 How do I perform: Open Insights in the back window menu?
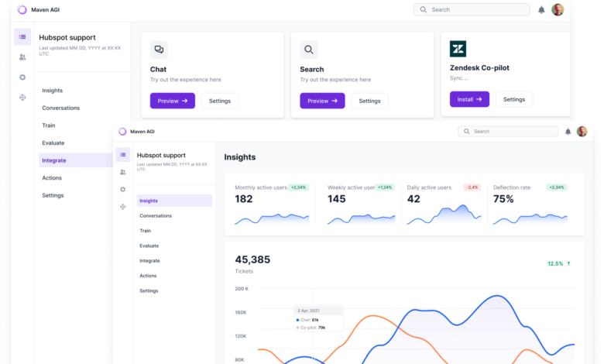point(53,91)
